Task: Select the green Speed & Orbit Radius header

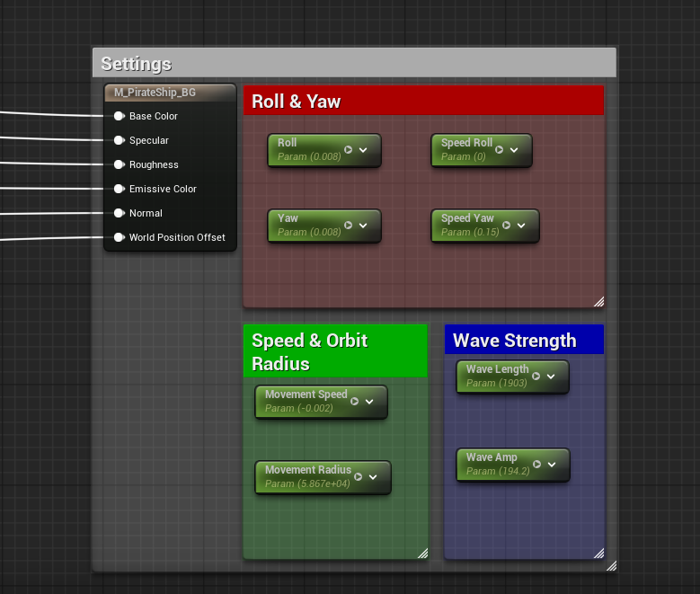Action: [x=334, y=351]
